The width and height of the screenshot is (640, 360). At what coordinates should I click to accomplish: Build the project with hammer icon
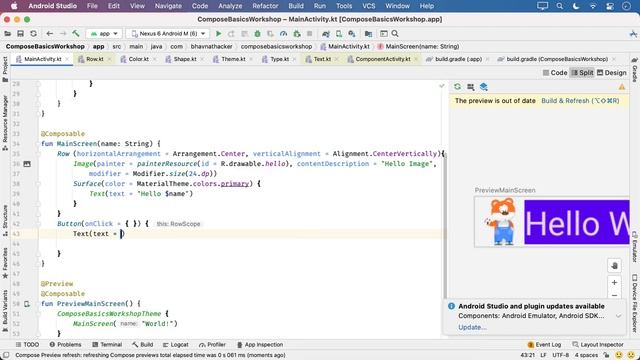(76, 34)
